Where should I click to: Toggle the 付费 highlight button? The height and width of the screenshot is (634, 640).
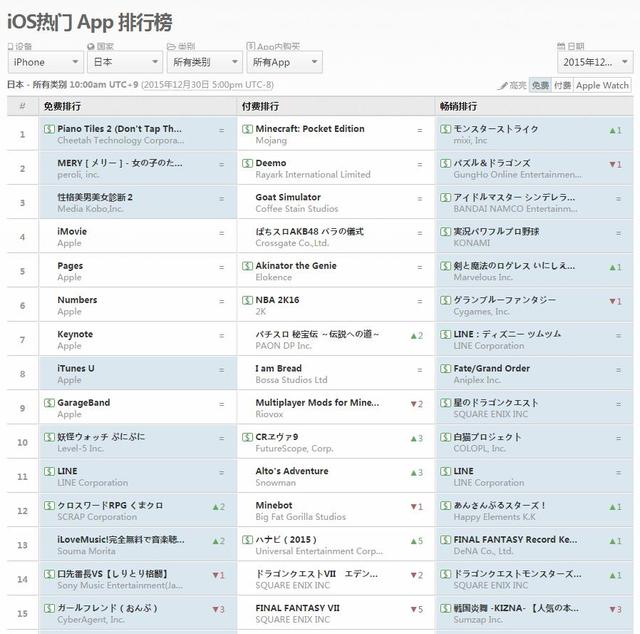click(562, 85)
